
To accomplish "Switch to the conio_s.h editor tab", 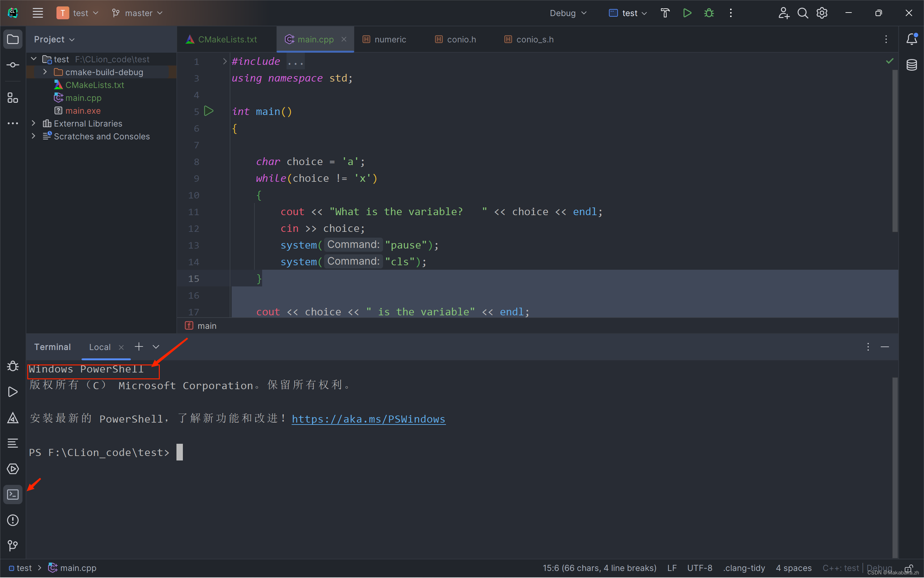I will pos(535,39).
